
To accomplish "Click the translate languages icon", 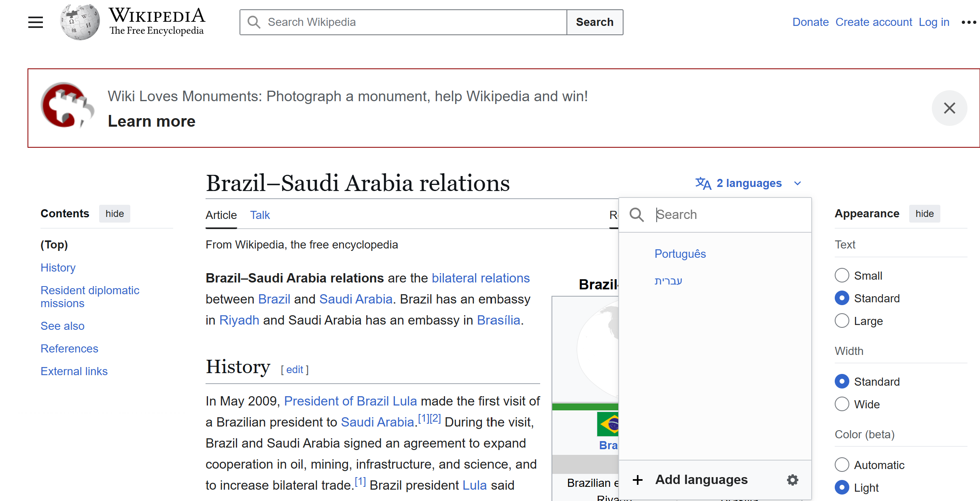I will click(703, 183).
